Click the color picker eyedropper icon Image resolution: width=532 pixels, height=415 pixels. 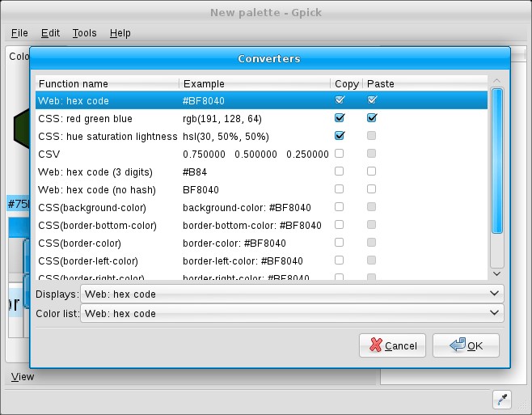tap(501, 398)
